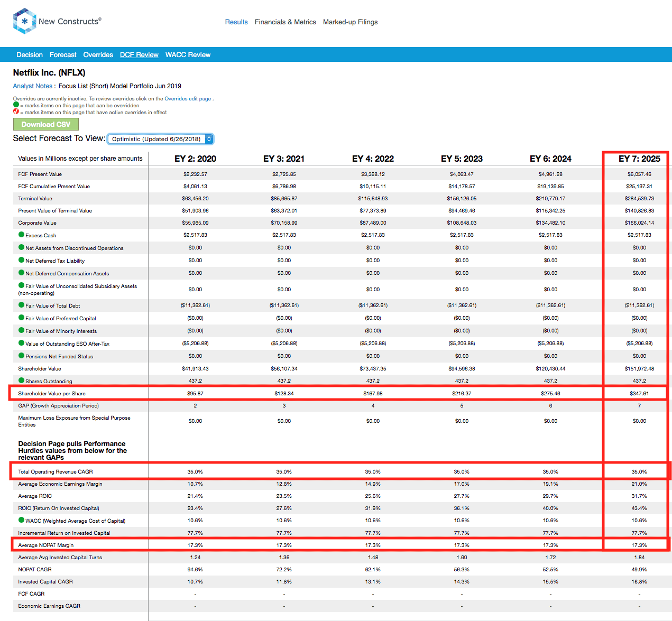This screenshot has width=672, height=621.
Task: Click green dot beside Fair Value of Preferred Capital
Action: point(22,318)
